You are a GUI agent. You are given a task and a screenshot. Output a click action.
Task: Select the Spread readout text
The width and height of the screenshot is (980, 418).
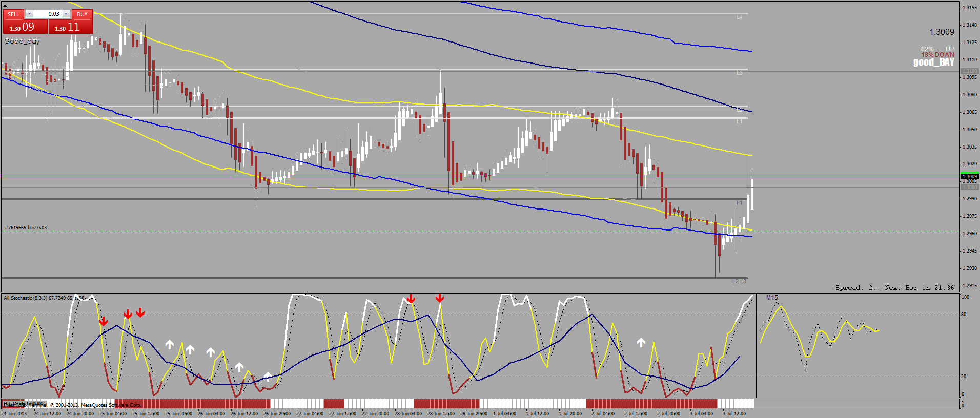pos(857,288)
